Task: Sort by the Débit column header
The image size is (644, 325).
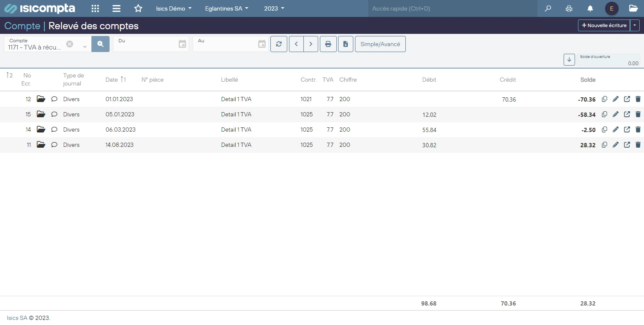Action: pyautogui.click(x=429, y=80)
